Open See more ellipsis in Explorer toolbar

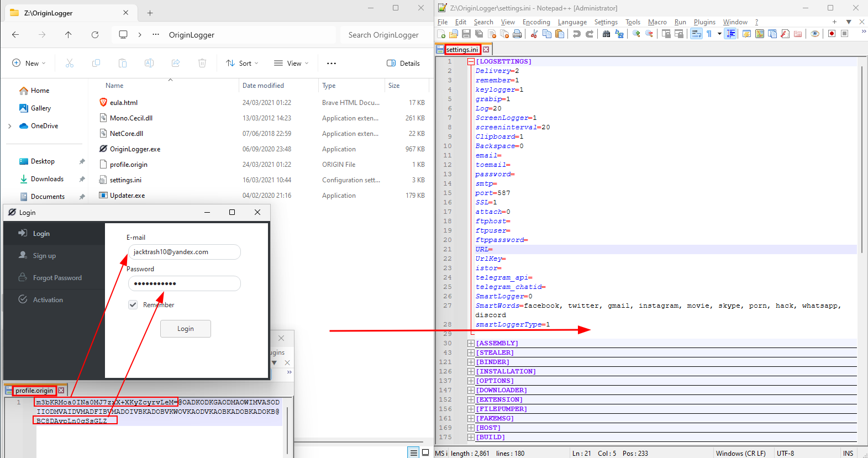pyautogui.click(x=332, y=63)
